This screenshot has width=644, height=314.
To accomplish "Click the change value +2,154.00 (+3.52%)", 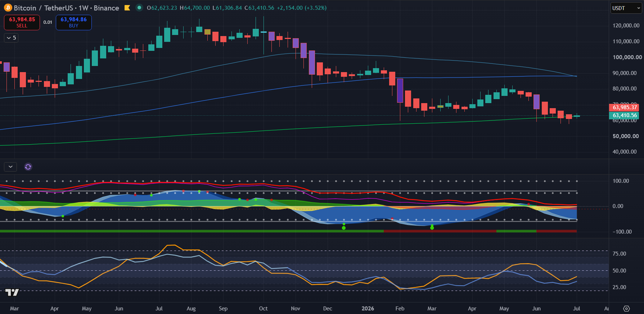I will click(x=302, y=8).
